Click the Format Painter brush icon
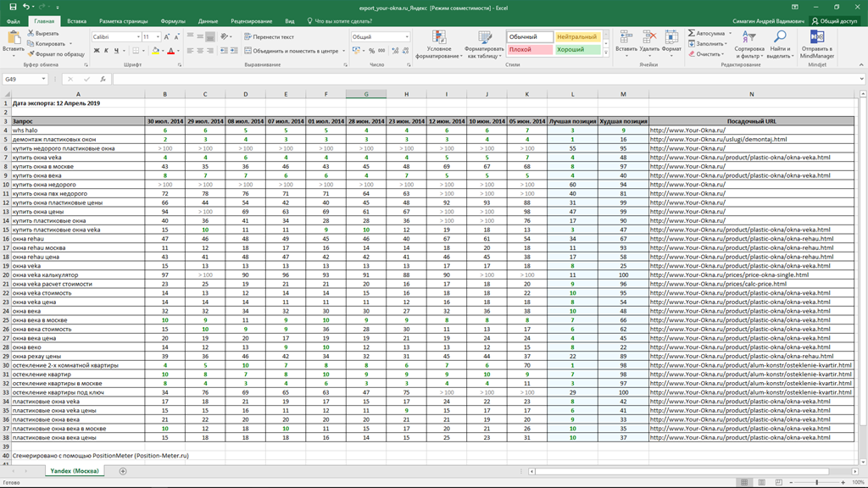The height and width of the screenshot is (488, 868). 31,54
